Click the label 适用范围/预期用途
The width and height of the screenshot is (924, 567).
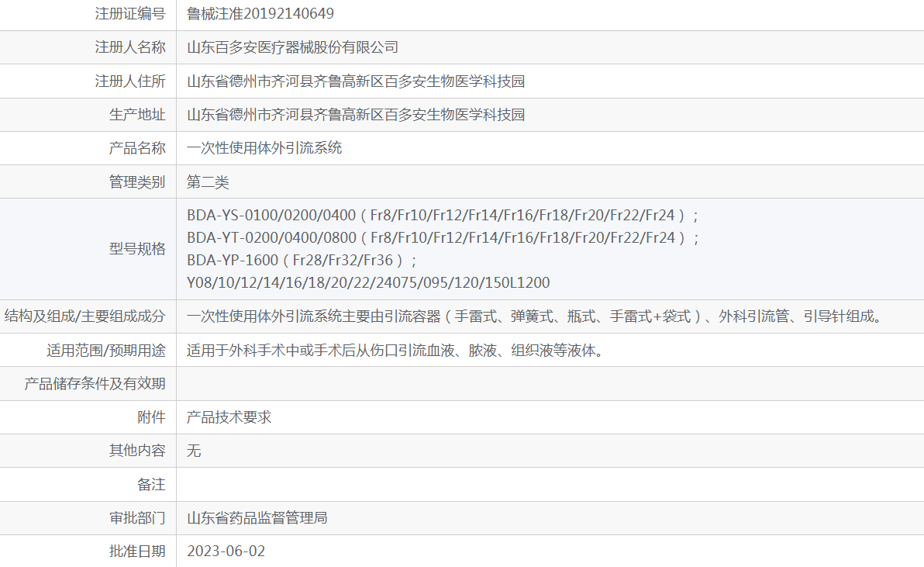pos(106,350)
